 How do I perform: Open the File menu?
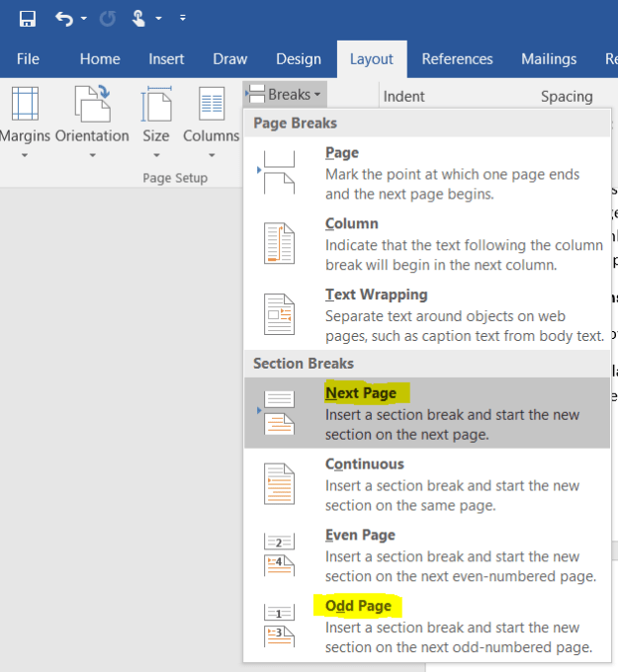pyautogui.click(x=28, y=58)
